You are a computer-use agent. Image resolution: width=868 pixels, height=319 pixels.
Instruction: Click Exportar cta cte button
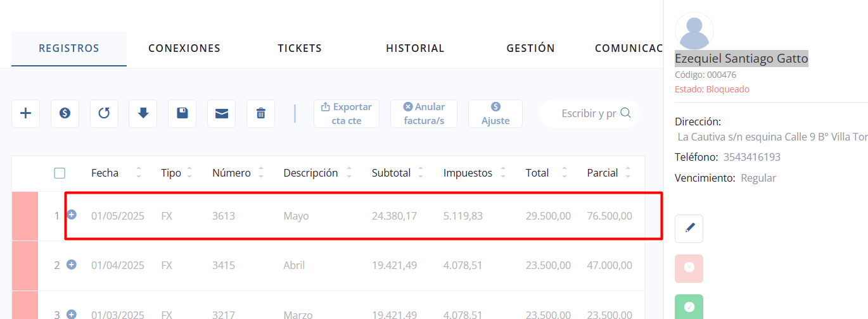coord(347,114)
